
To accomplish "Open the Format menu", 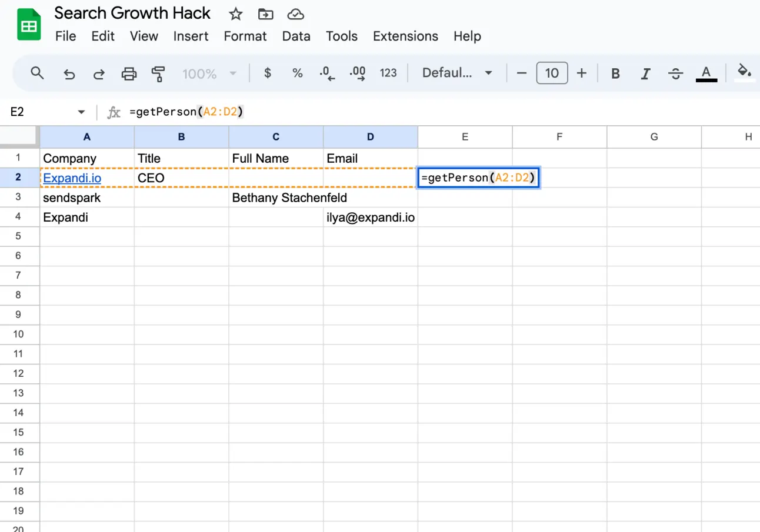I will [245, 36].
